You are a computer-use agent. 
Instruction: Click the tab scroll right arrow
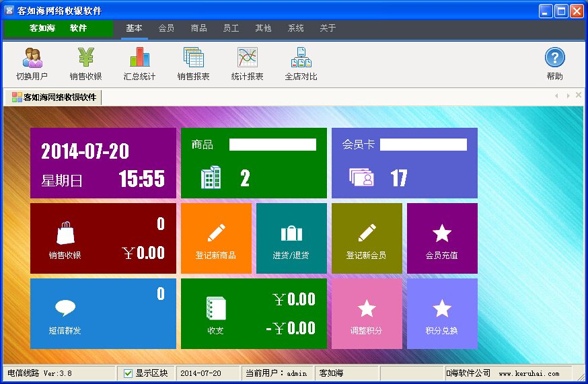point(568,95)
